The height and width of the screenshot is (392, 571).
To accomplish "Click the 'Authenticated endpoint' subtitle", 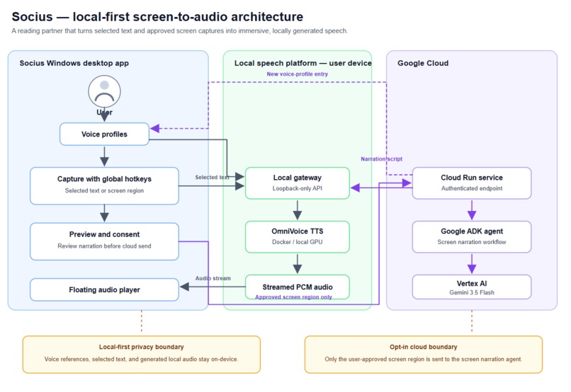I will point(472,188).
